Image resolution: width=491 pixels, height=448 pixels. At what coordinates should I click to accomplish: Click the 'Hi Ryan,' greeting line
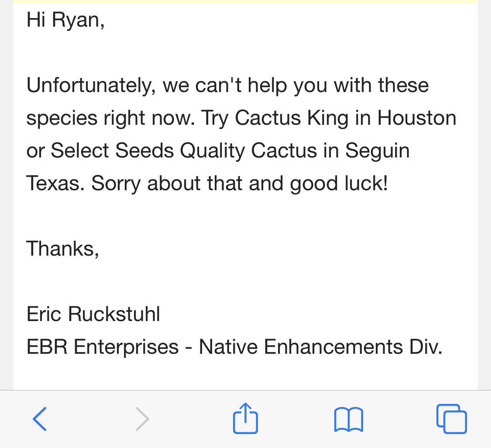[65, 20]
